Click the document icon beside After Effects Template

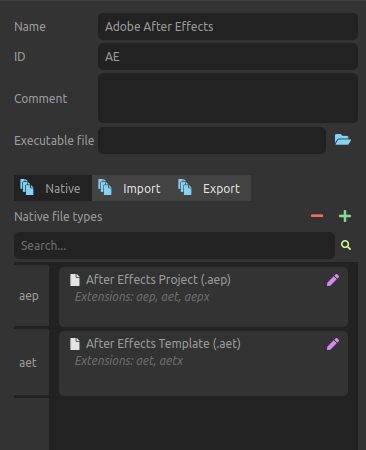point(75,344)
